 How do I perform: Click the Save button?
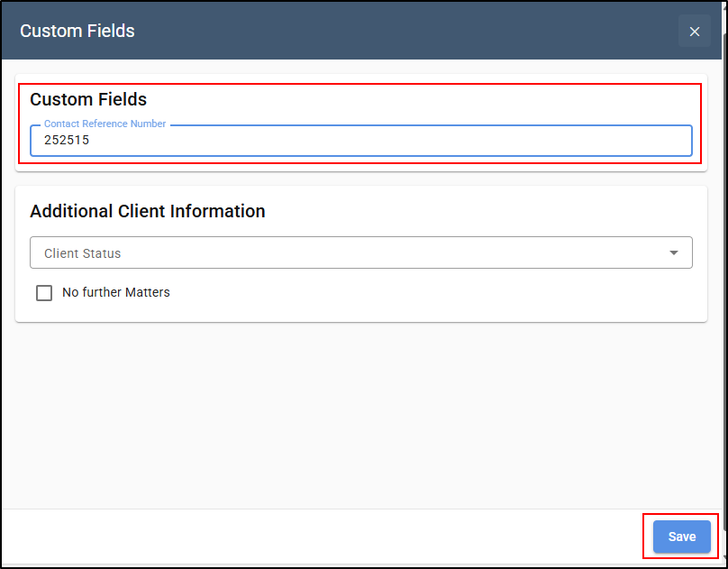click(681, 537)
